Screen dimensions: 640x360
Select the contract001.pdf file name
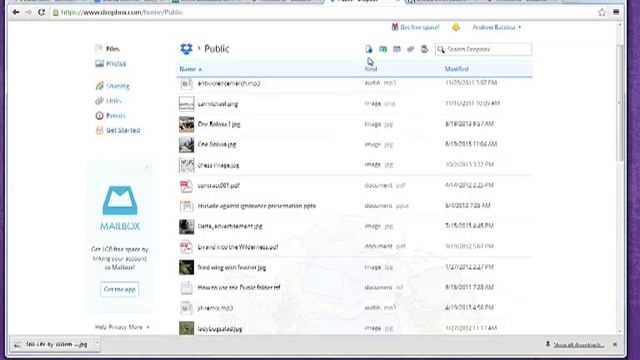[x=218, y=186]
